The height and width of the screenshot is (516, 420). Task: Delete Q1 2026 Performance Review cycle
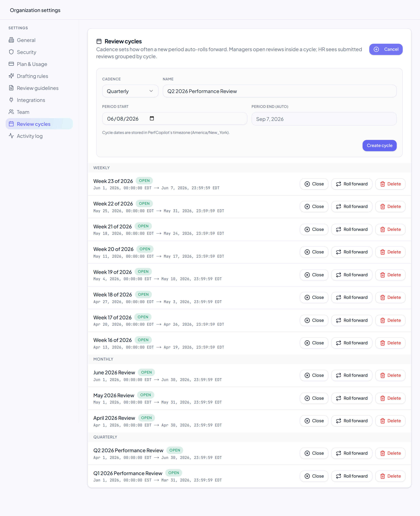(390, 476)
